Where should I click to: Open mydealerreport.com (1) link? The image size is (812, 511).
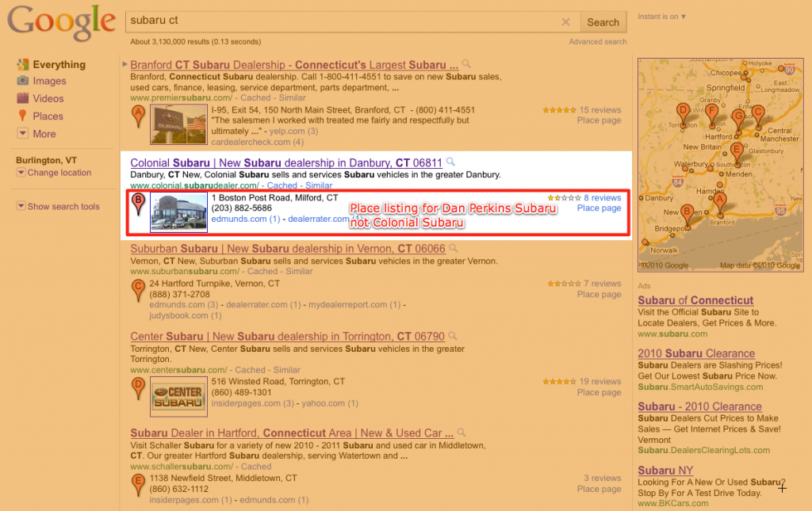click(354, 305)
